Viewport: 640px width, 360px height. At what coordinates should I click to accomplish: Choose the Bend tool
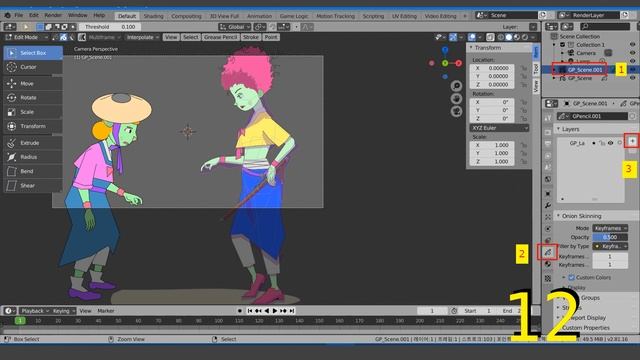coord(33,171)
